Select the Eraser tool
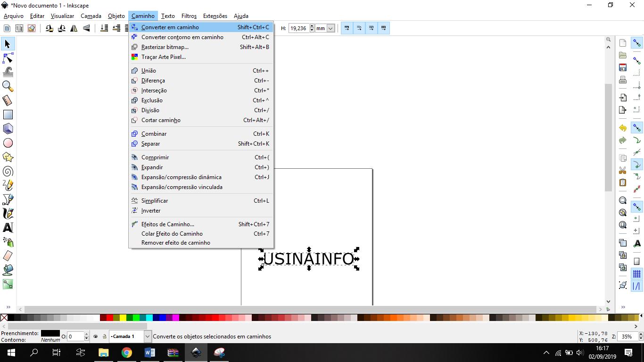Image resolution: width=644 pixels, height=362 pixels. tap(8, 256)
